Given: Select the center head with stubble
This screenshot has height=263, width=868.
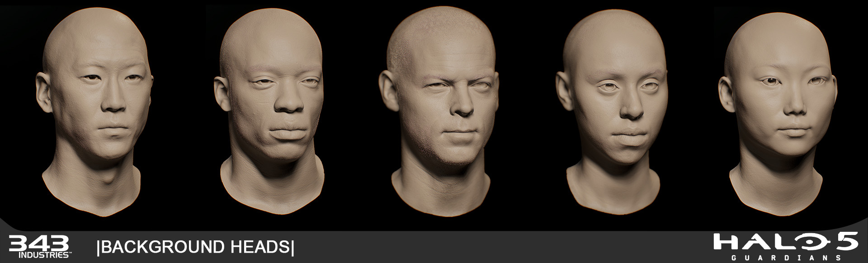Looking at the screenshot, I should pos(441,108).
